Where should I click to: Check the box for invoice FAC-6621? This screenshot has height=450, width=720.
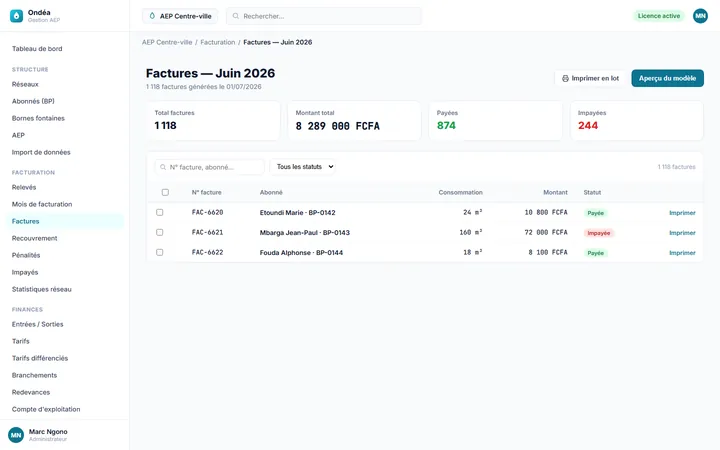(159, 232)
